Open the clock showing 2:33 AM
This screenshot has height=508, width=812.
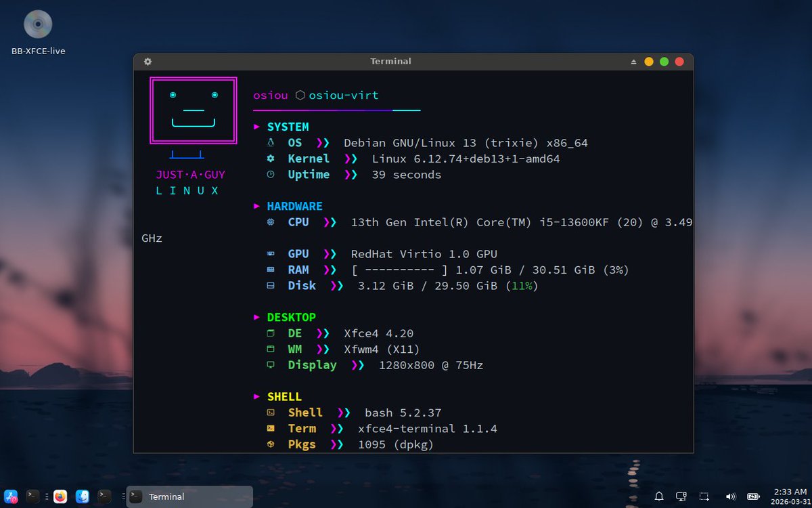pos(789,492)
